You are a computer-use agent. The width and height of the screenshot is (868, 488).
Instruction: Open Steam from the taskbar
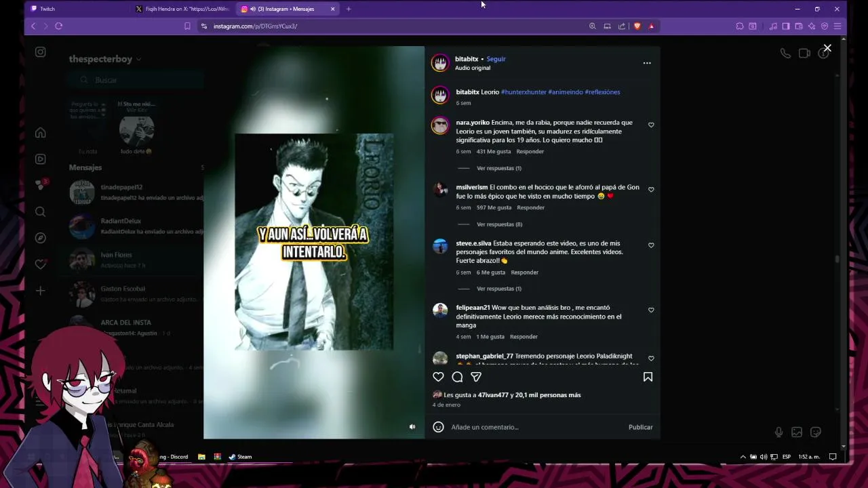[240, 457]
